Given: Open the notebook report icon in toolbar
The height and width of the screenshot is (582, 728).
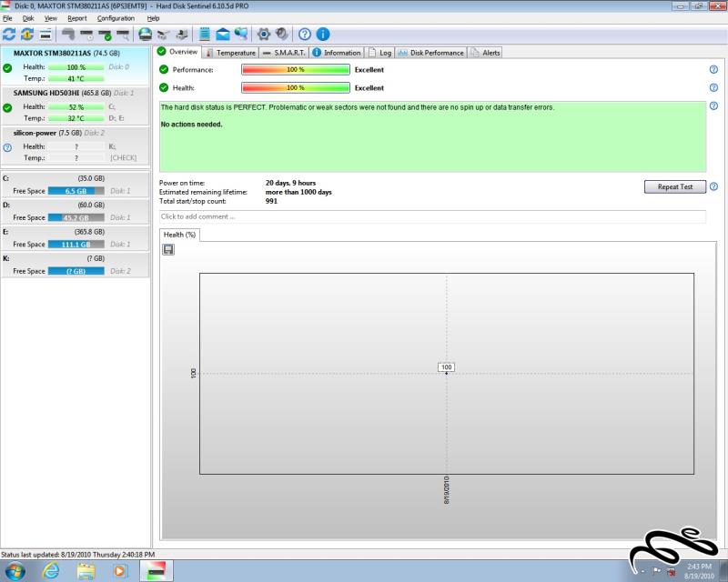Looking at the screenshot, I should (x=205, y=35).
